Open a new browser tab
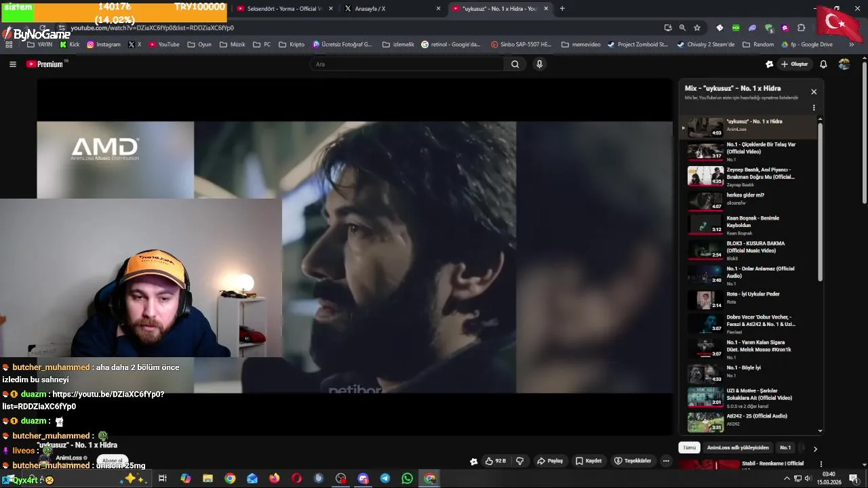 [562, 9]
